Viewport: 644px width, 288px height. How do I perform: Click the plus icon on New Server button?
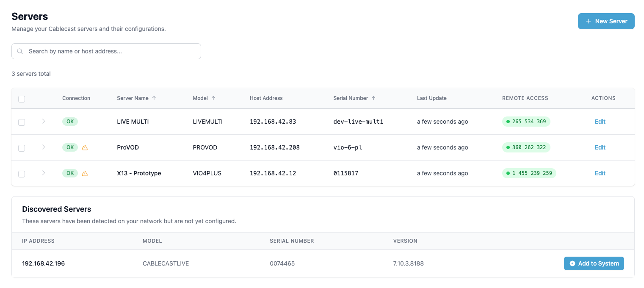pos(588,21)
